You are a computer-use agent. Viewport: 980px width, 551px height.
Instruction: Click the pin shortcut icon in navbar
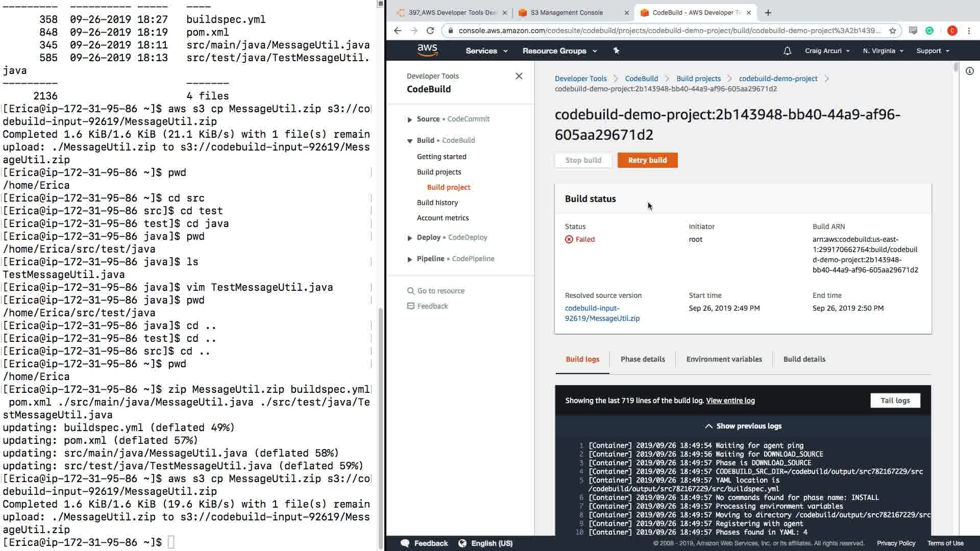[x=616, y=51]
